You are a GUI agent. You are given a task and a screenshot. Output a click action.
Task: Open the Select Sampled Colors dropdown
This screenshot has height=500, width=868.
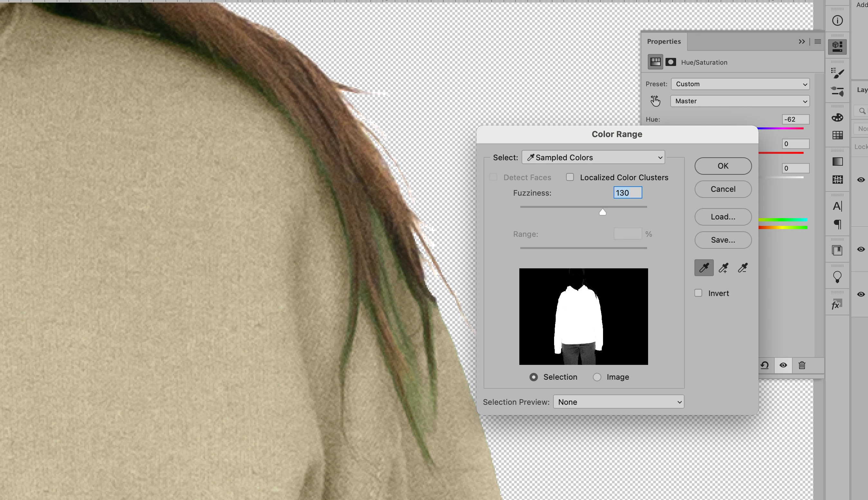tap(593, 157)
